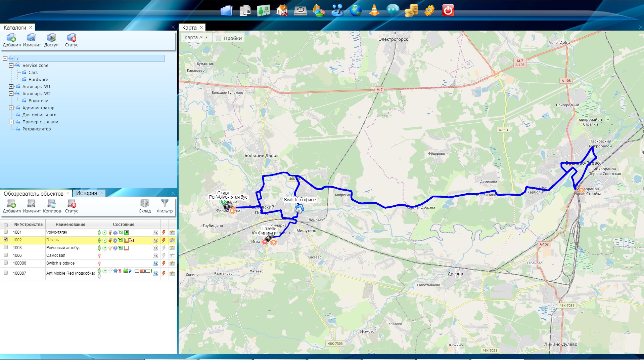Screen dimensions: 644x360
Task: Select the Ретранслятор catalog item
Action: coord(37,129)
